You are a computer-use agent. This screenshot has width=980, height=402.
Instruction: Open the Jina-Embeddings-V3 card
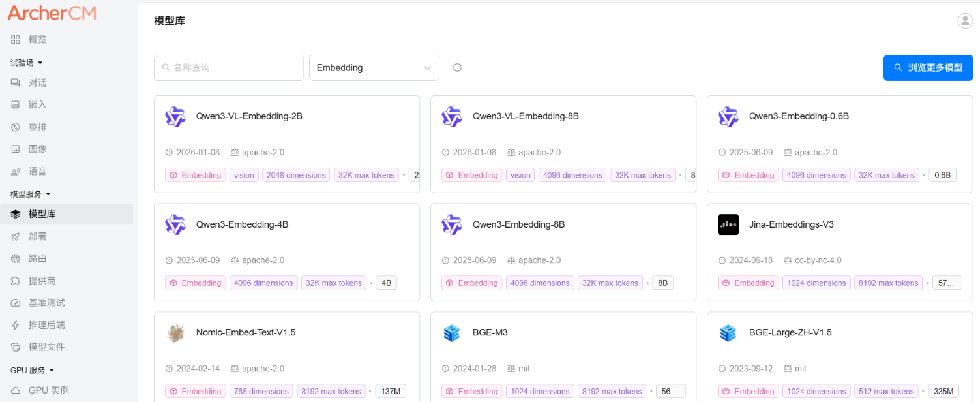pyautogui.click(x=840, y=253)
